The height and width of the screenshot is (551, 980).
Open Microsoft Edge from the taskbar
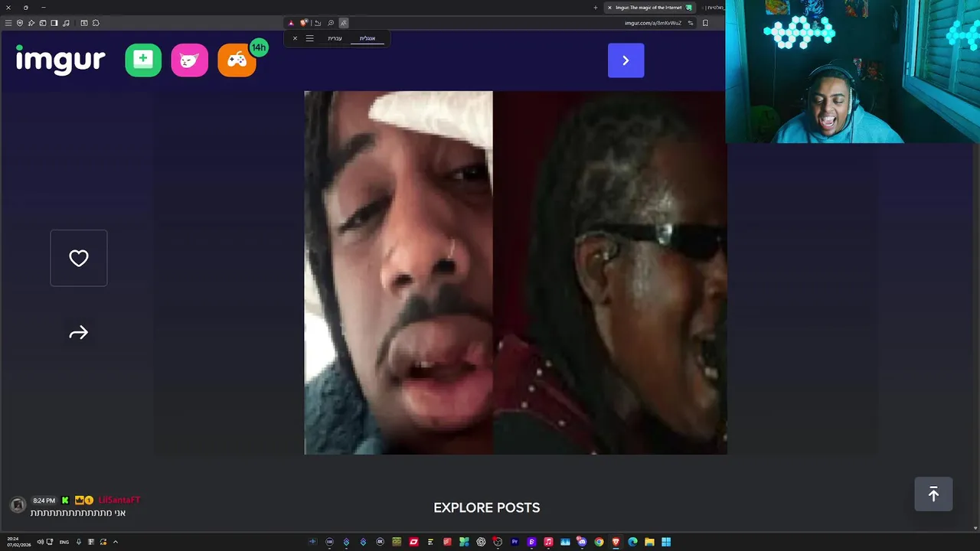point(632,542)
